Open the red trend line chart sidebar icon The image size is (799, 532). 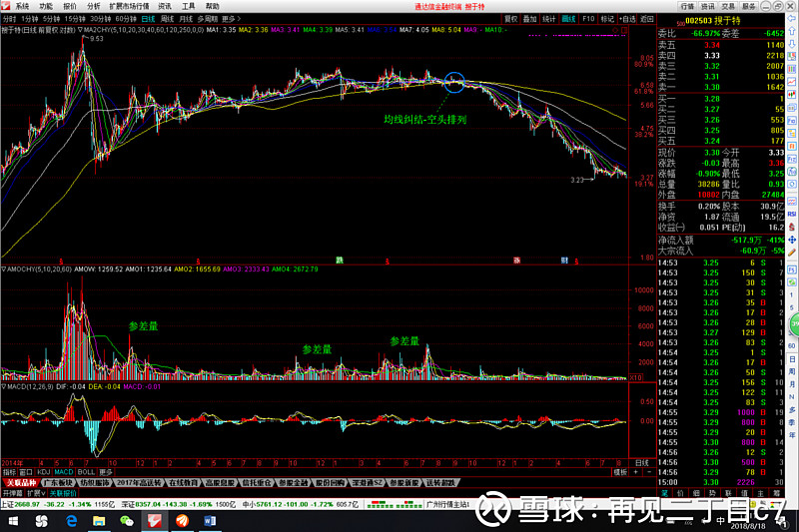pyautogui.click(x=791, y=82)
